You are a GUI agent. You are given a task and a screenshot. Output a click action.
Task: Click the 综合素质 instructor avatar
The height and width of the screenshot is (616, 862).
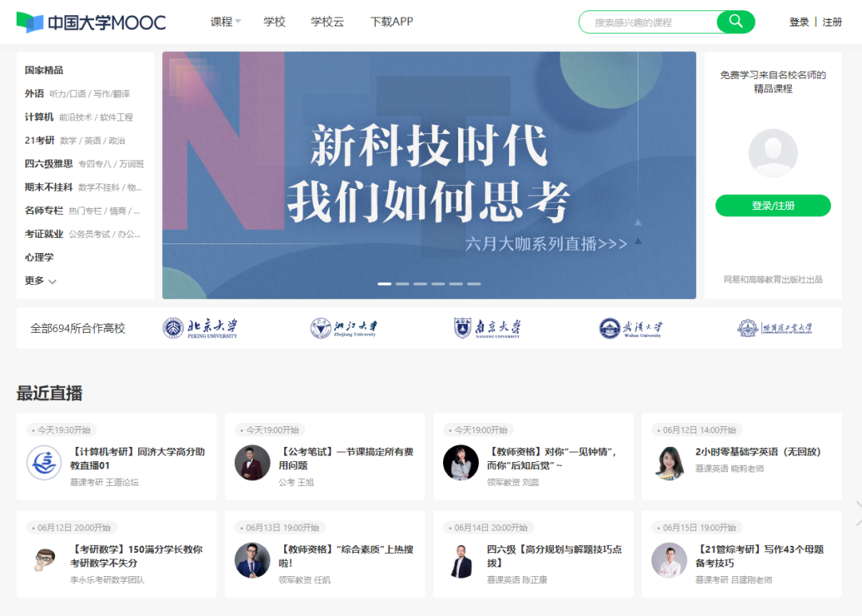(252, 560)
